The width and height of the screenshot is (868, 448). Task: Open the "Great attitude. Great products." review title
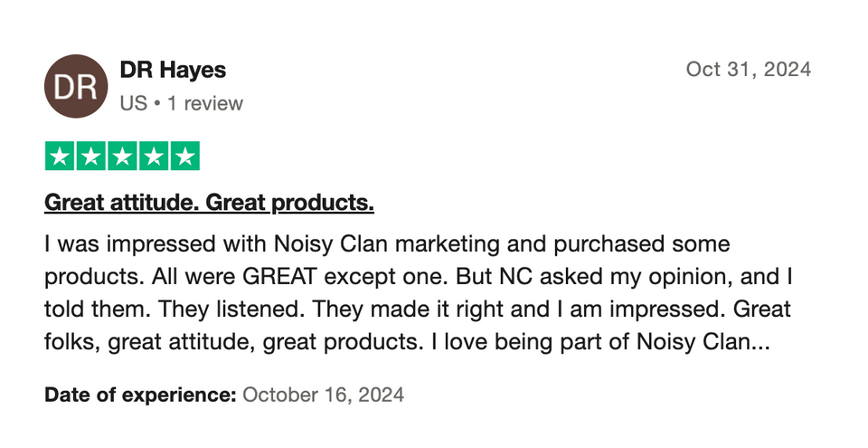coord(209,204)
